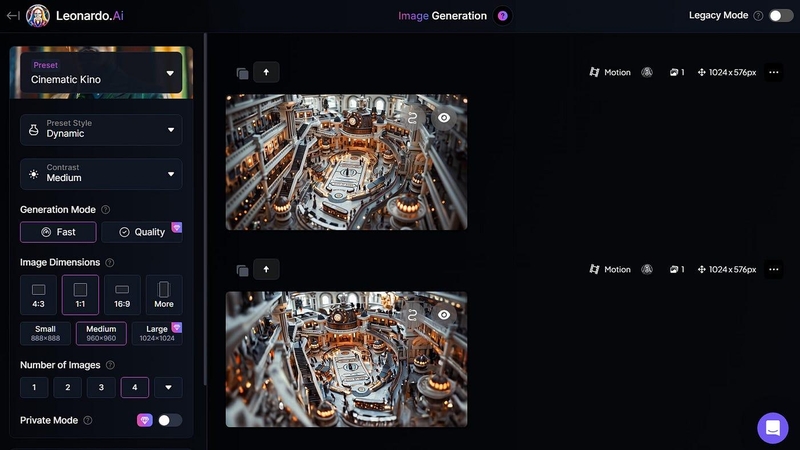
Task: Open the Cinematic Kino preset dropdown
Action: 101,72
